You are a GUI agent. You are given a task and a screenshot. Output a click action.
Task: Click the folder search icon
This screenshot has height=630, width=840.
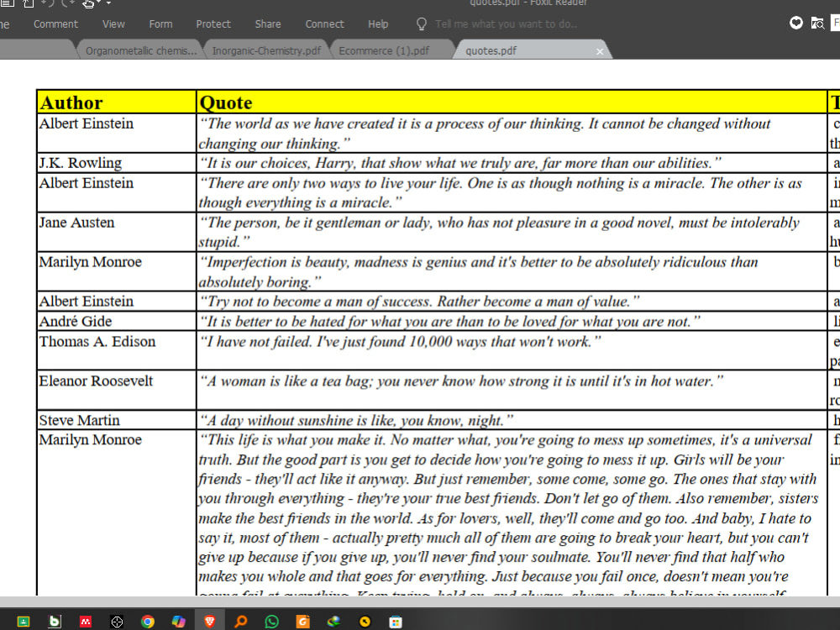(817, 23)
